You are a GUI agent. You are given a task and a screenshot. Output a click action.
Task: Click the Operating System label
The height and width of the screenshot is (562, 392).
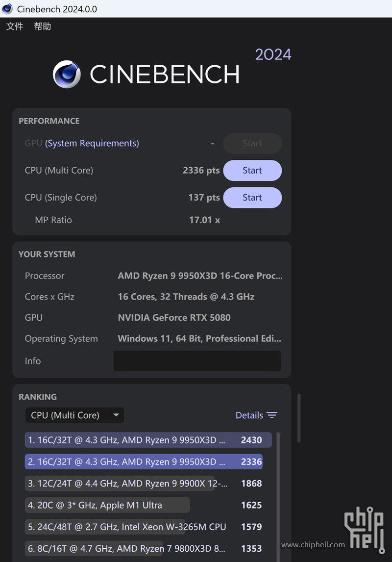61,339
